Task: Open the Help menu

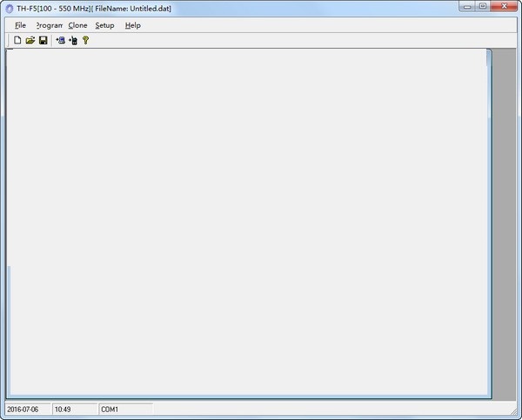Action: (x=133, y=25)
